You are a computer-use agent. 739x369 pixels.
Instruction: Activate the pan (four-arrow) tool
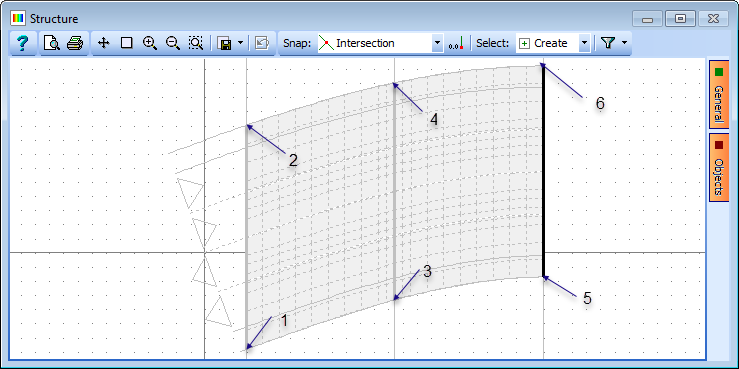click(103, 43)
